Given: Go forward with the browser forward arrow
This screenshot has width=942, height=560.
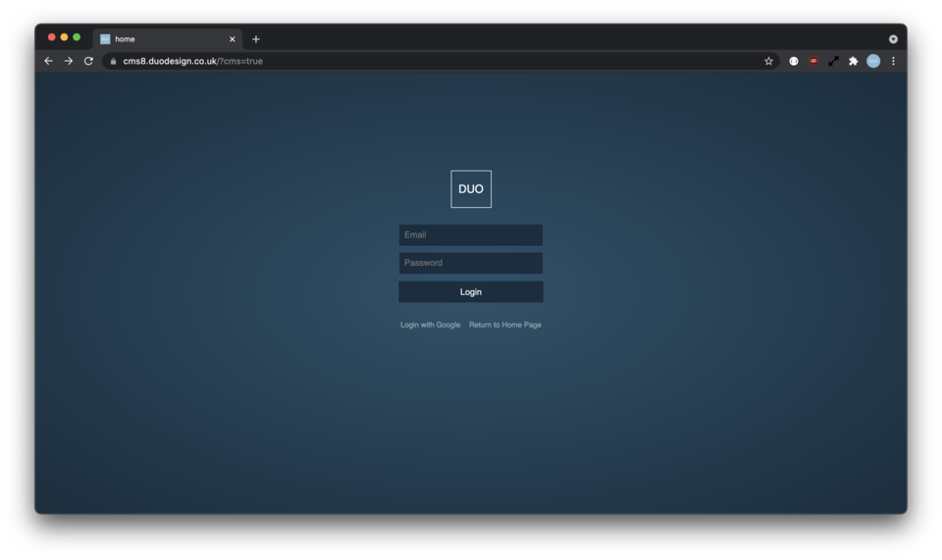Looking at the screenshot, I should (x=69, y=61).
